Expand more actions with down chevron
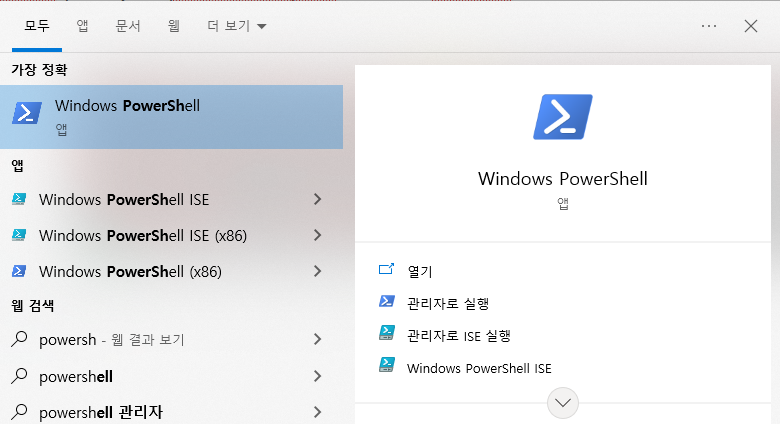Image resolution: width=780 pixels, height=424 pixels. point(563,403)
